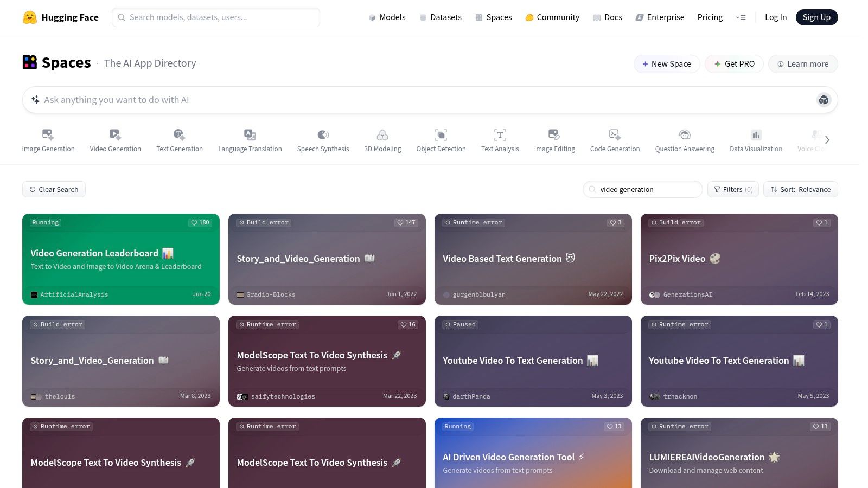Viewport: 868px width, 488px height.
Task: Like the AI Driven Video Generation Tool
Action: pyautogui.click(x=614, y=426)
